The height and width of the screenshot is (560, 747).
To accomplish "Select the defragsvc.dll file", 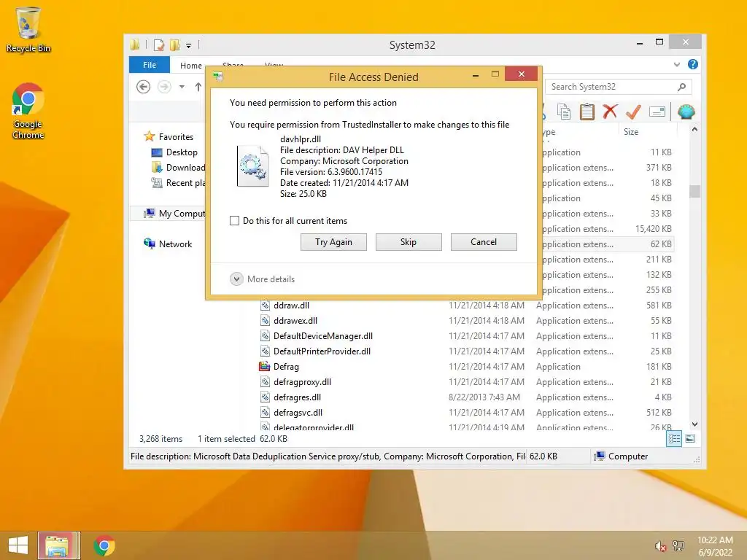I will pyautogui.click(x=298, y=413).
